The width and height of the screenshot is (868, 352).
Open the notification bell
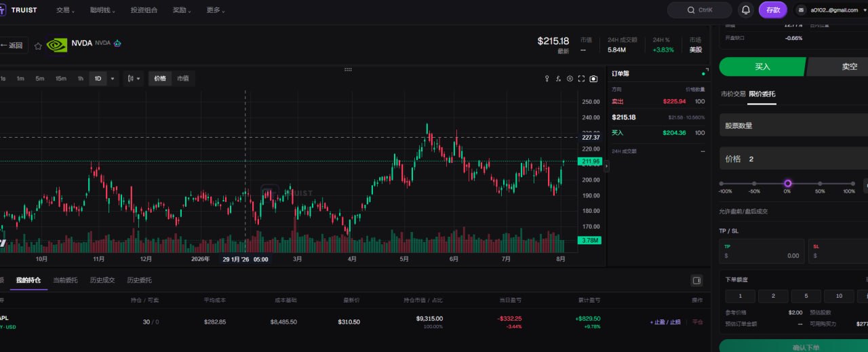click(x=746, y=10)
